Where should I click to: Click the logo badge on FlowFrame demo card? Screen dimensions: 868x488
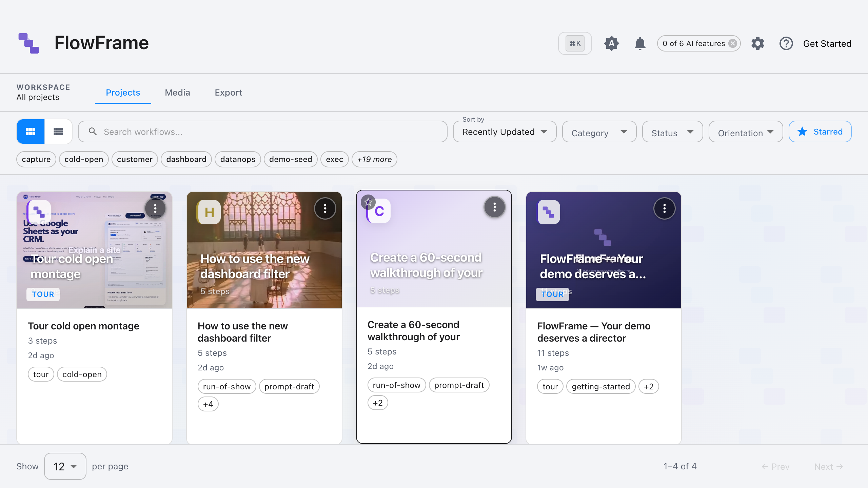[x=549, y=212]
